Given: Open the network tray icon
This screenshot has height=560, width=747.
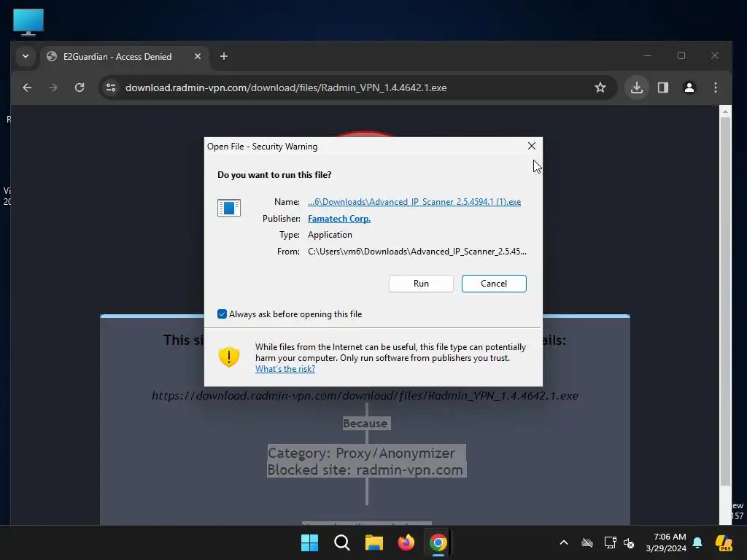Looking at the screenshot, I should coord(610,542).
